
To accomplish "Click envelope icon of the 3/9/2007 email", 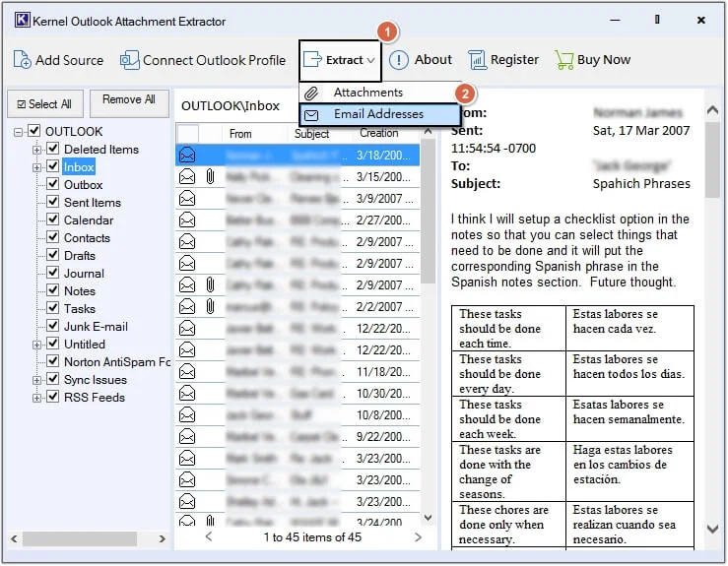I will tap(187, 199).
